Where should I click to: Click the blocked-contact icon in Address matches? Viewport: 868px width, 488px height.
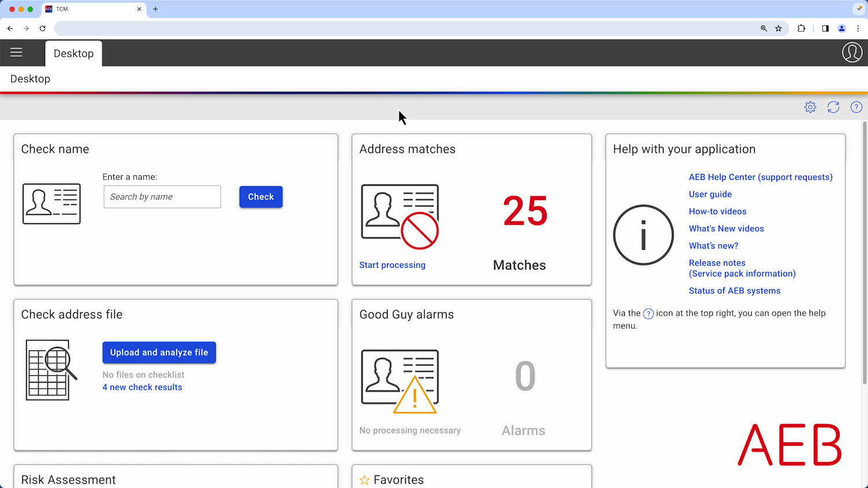[x=399, y=217]
